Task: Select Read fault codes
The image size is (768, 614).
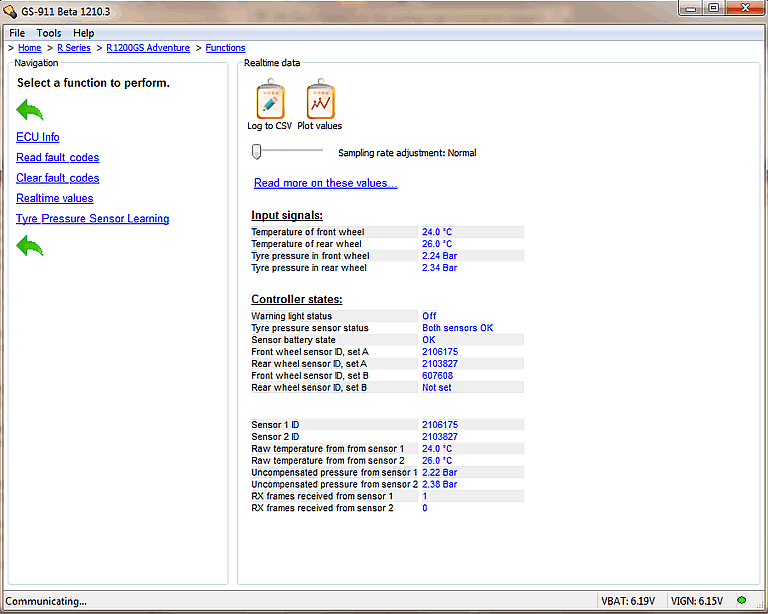Action: tap(58, 158)
